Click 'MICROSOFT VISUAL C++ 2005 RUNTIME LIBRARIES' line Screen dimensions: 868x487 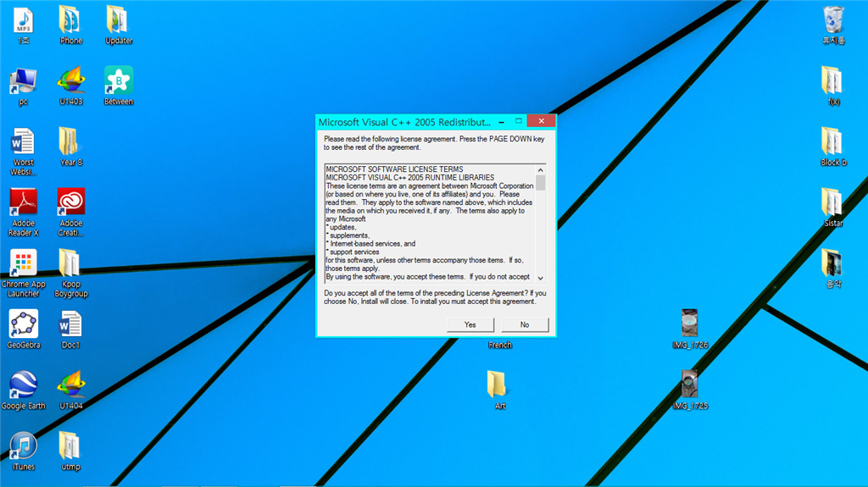point(410,178)
